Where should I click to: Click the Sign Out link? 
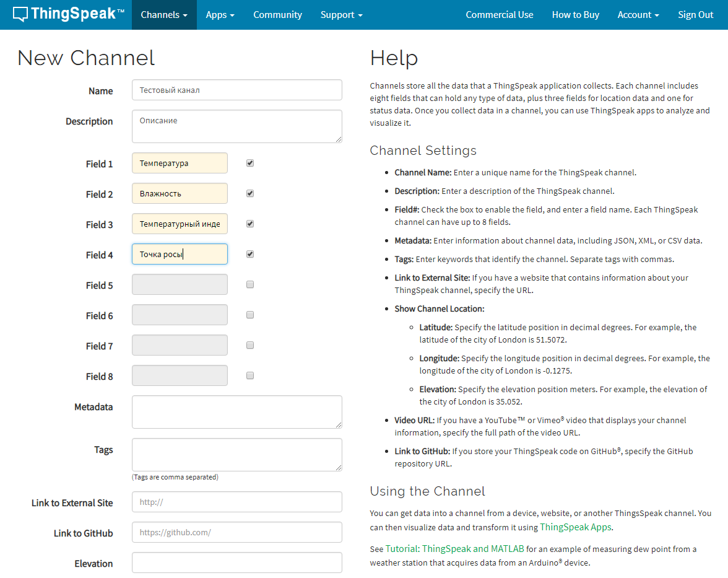695,15
